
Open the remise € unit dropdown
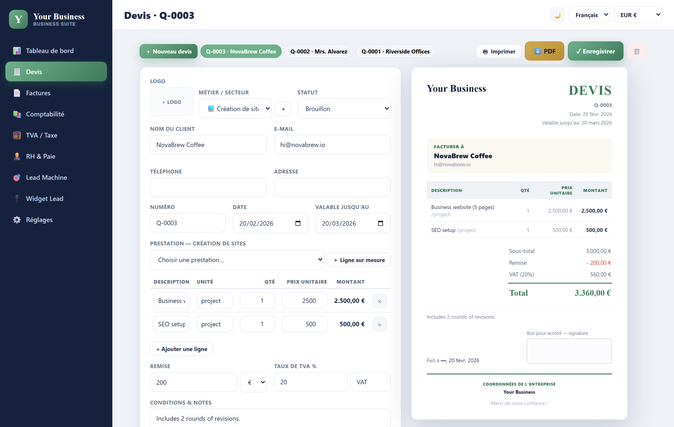tap(254, 382)
